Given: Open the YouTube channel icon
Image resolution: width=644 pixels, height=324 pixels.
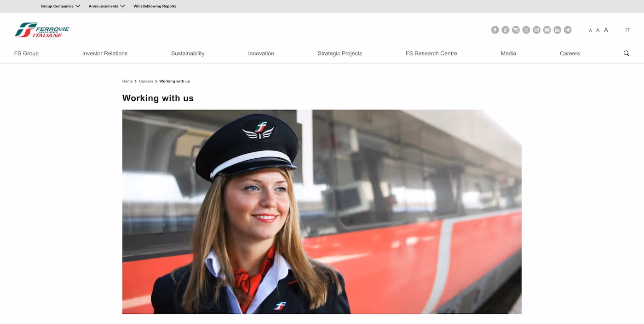Looking at the screenshot, I should pyautogui.click(x=546, y=29).
